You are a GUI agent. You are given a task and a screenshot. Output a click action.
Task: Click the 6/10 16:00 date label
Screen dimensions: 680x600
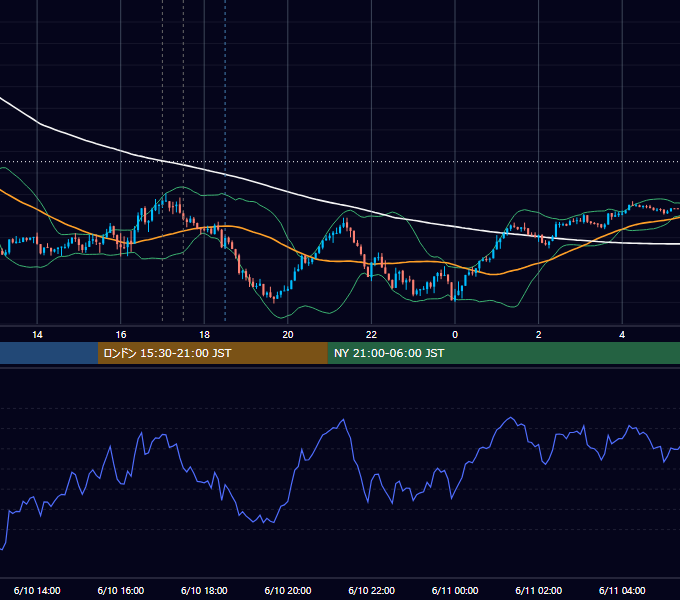121,590
